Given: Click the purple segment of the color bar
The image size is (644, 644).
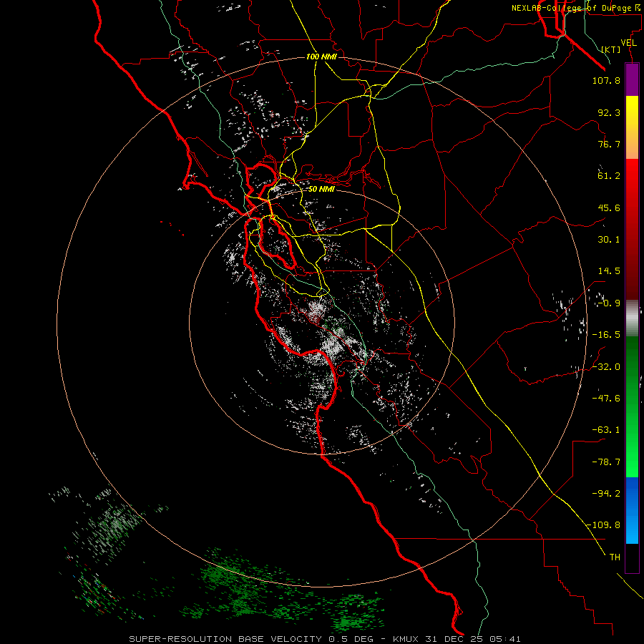Looking at the screenshot, I should pos(632,79).
